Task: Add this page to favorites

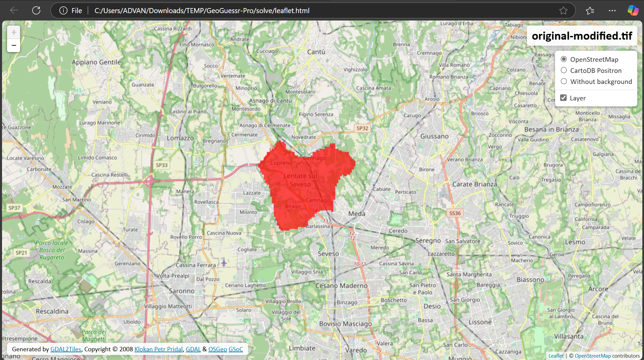Action: pos(563,10)
